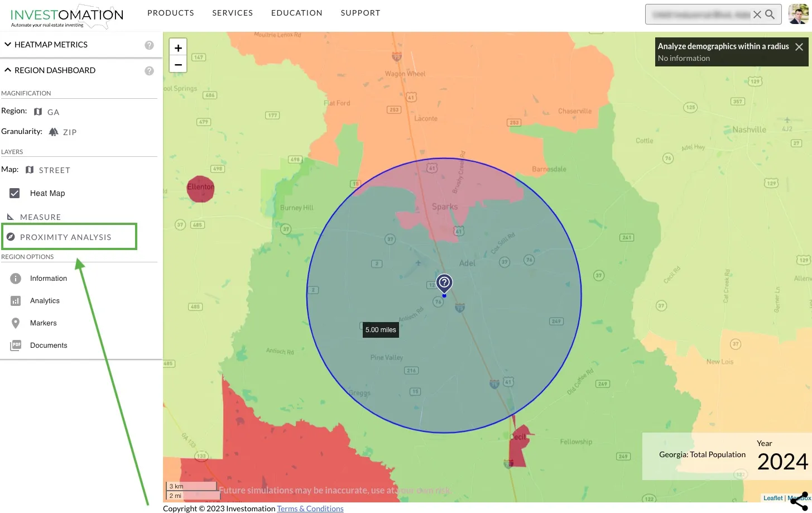The image size is (812, 513).
Task: Zoom in using the plus button
Action: tap(178, 47)
